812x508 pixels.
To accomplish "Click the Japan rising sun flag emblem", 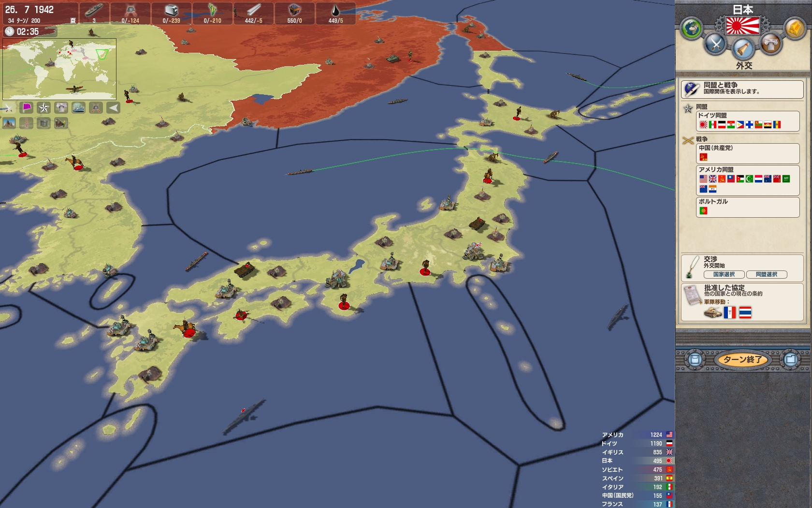I will (742, 26).
